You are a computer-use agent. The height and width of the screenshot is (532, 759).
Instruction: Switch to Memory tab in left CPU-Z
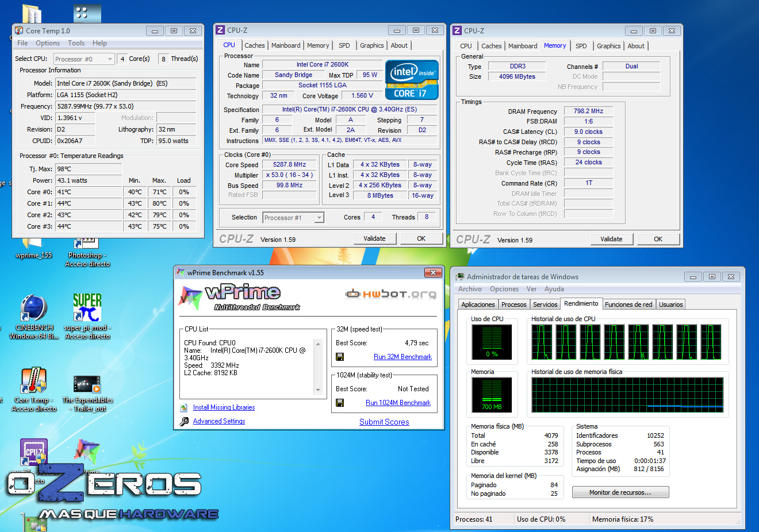click(x=318, y=45)
